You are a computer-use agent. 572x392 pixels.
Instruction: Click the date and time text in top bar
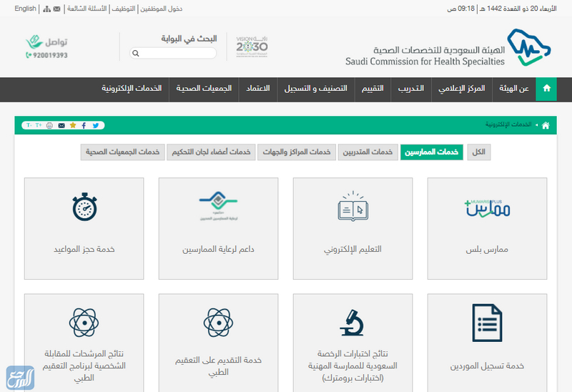click(x=502, y=9)
